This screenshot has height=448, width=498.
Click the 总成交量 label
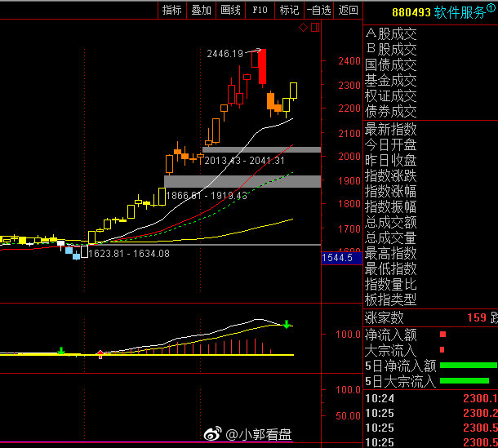click(391, 238)
